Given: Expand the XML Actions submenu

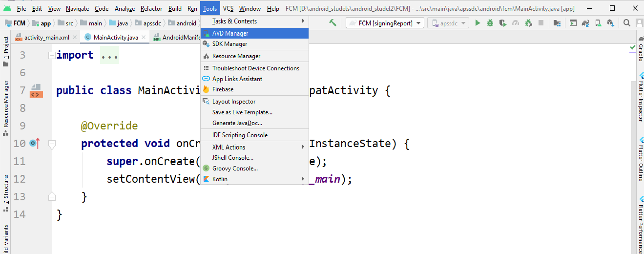Looking at the screenshot, I should (254, 147).
